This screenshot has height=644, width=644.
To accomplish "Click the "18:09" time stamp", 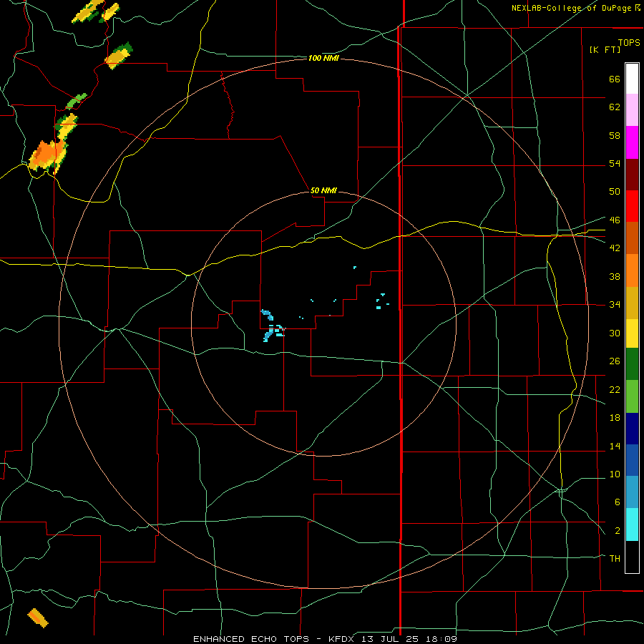I will click(x=440, y=639).
